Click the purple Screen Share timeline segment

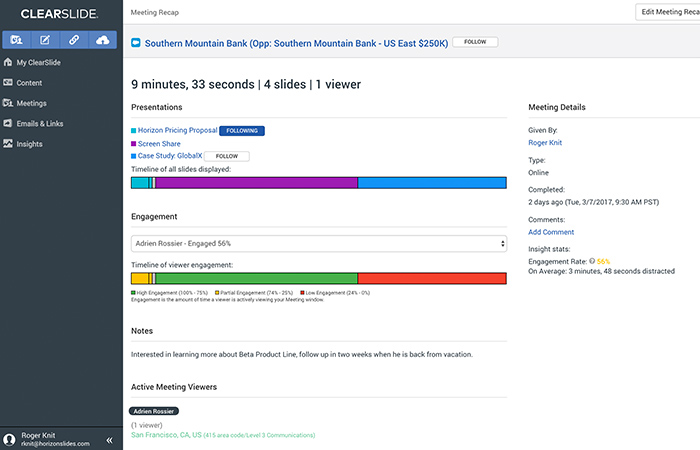point(256,183)
